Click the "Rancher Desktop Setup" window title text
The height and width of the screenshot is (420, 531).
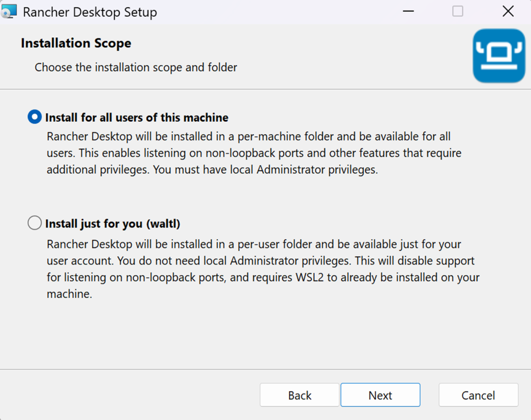click(x=90, y=12)
